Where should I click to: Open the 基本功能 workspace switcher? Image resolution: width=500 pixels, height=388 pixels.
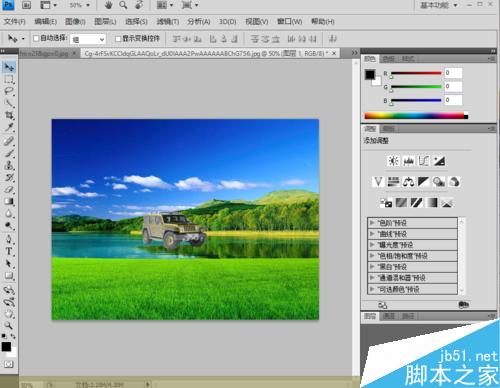click(438, 5)
